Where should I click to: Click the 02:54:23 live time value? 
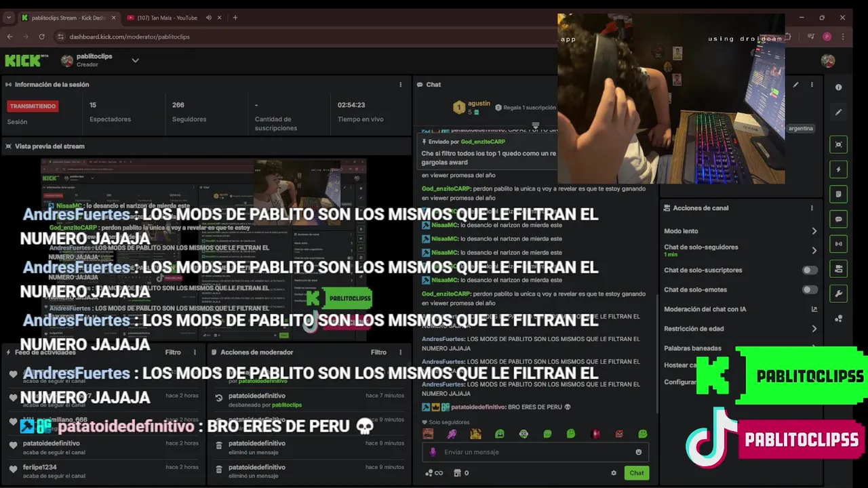[351, 105]
